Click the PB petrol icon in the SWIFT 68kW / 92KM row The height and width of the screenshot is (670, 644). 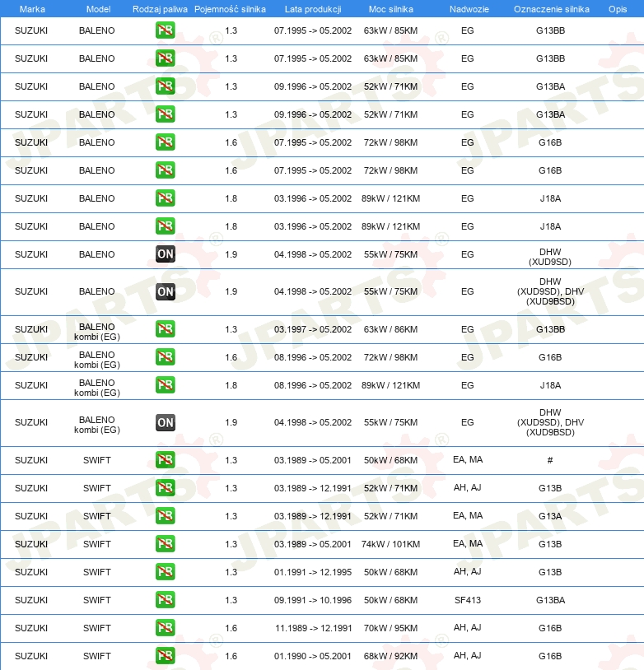pyautogui.click(x=165, y=656)
